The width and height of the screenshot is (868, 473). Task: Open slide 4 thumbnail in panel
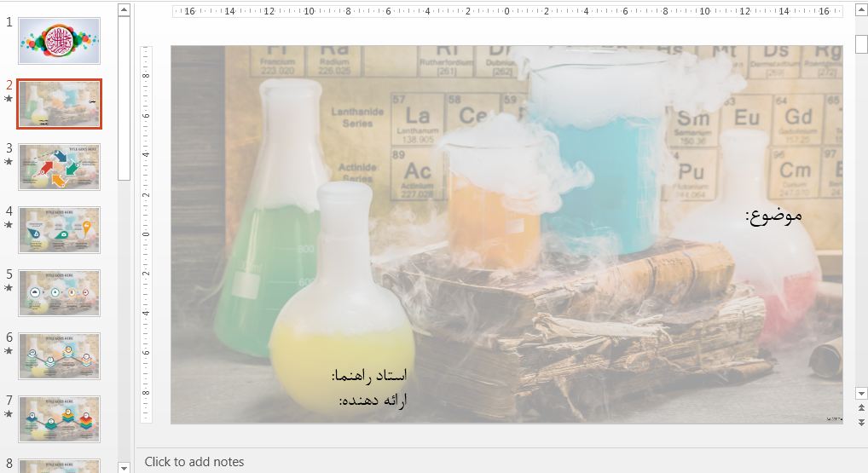click(x=59, y=229)
